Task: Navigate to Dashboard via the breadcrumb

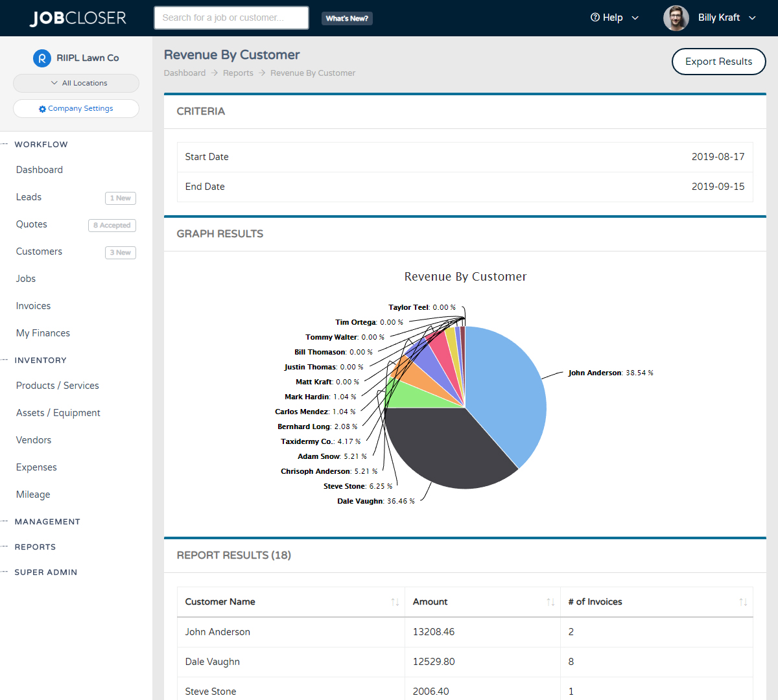Action: click(x=185, y=73)
